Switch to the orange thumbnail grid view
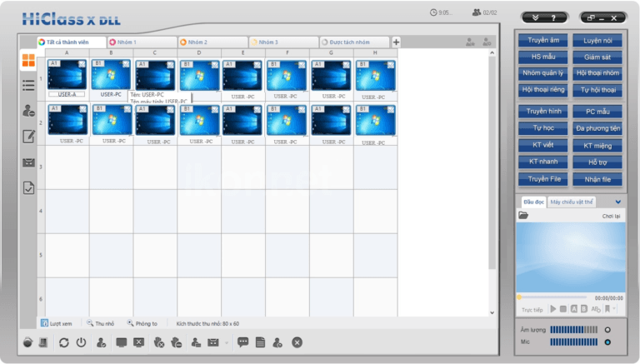640x364 pixels. click(28, 60)
